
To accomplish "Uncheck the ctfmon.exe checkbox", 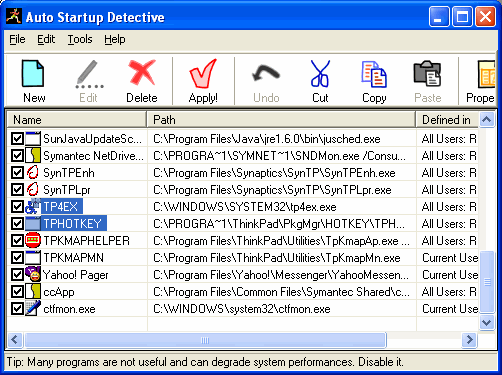I will coord(17,308).
